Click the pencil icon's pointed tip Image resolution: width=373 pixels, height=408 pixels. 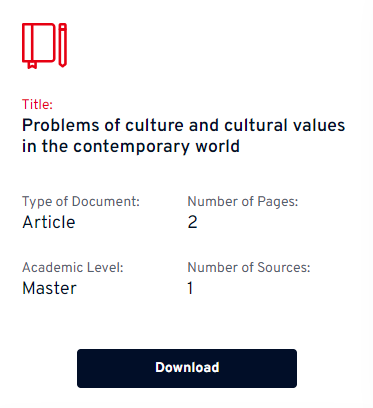pyautogui.click(x=63, y=64)
